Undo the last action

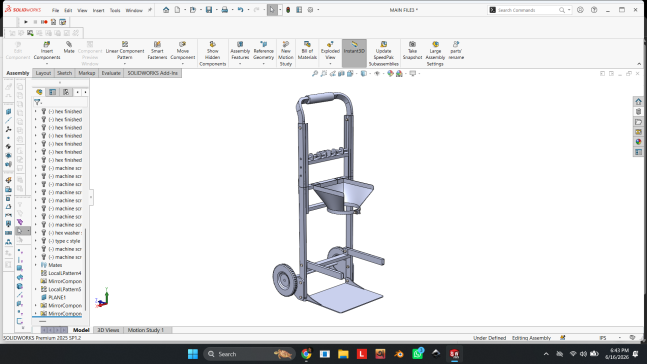pyautogui.click(x=241, y=10)
